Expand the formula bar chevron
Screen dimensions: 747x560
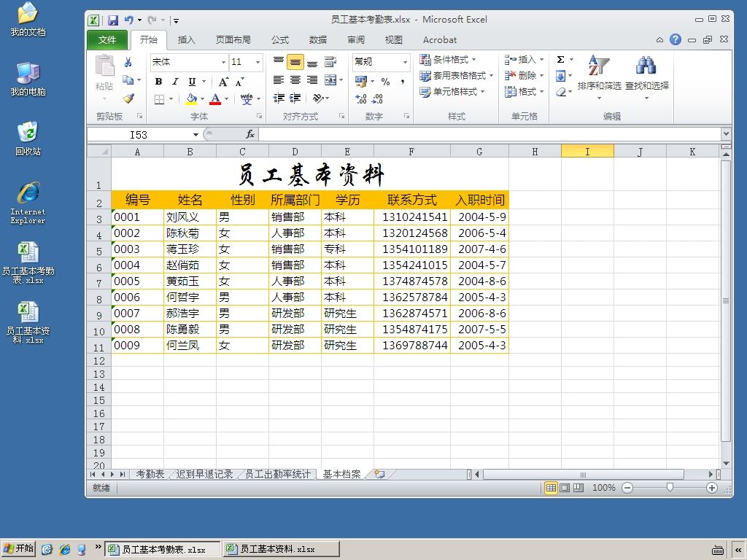[726, 134]
